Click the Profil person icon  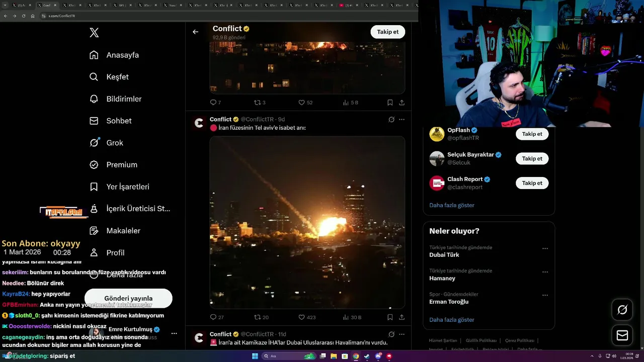point(94,252)
